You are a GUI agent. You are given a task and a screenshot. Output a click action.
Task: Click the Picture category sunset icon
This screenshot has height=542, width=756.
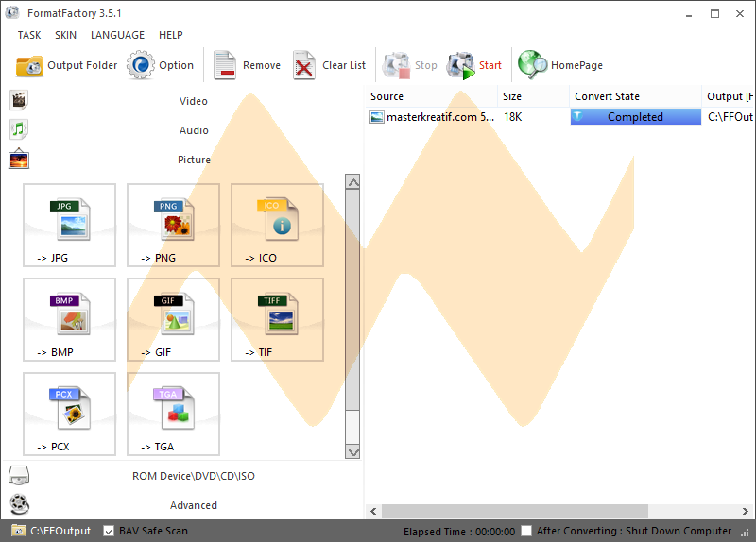tap(19, 159)
